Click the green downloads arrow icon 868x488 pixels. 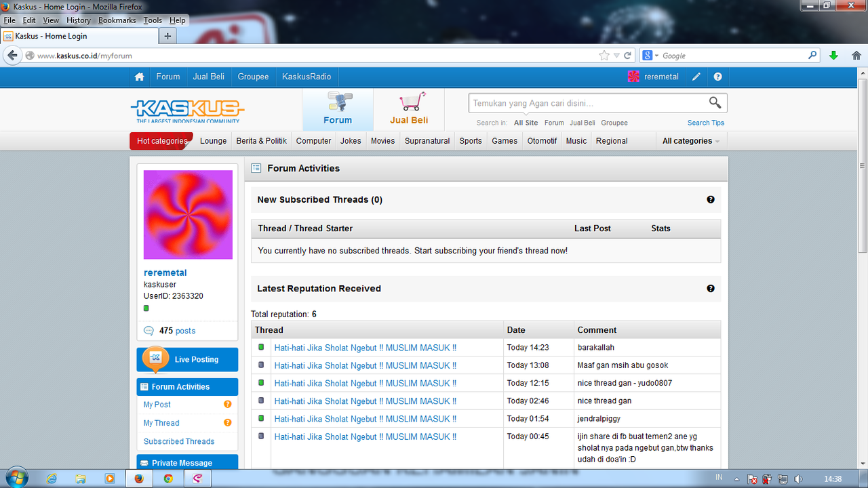833,56
